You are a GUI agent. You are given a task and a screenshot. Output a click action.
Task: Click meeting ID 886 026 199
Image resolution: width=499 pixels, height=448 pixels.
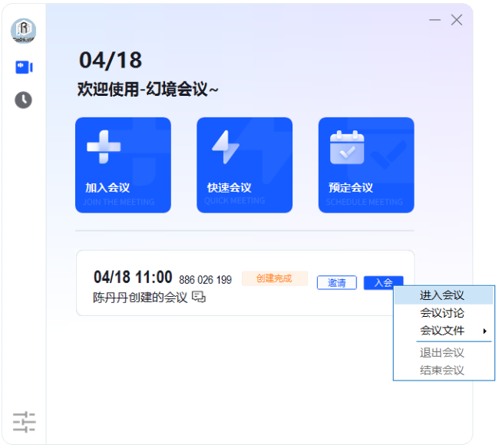205,279
